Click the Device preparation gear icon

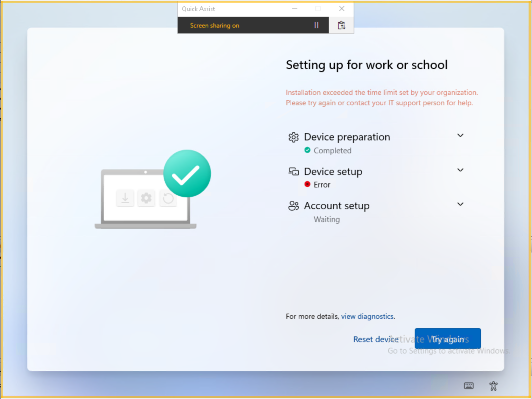(x=293, y=137)
